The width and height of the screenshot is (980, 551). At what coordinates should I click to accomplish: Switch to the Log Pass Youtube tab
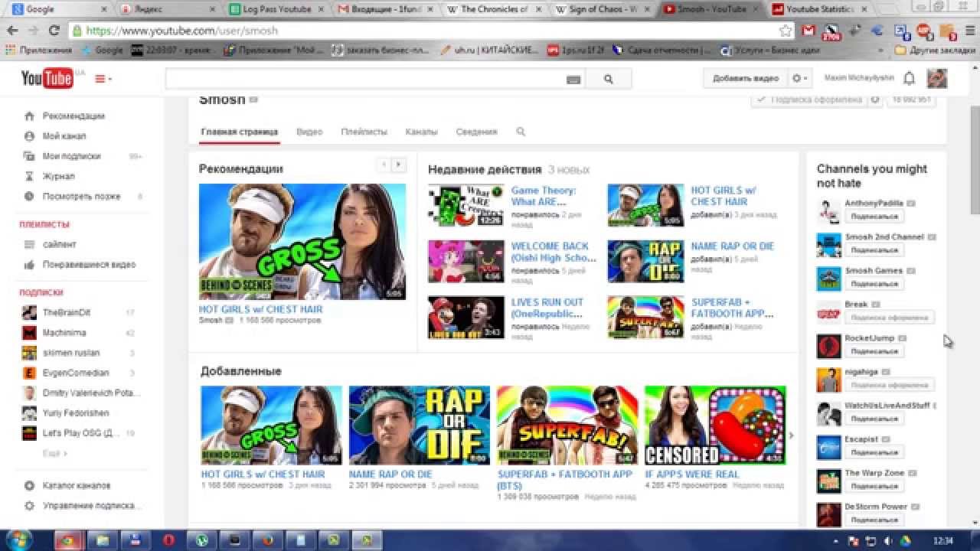[278, 9]
